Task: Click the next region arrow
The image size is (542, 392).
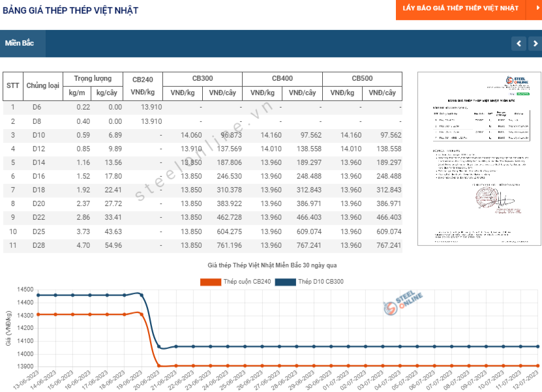Action: 535,44
